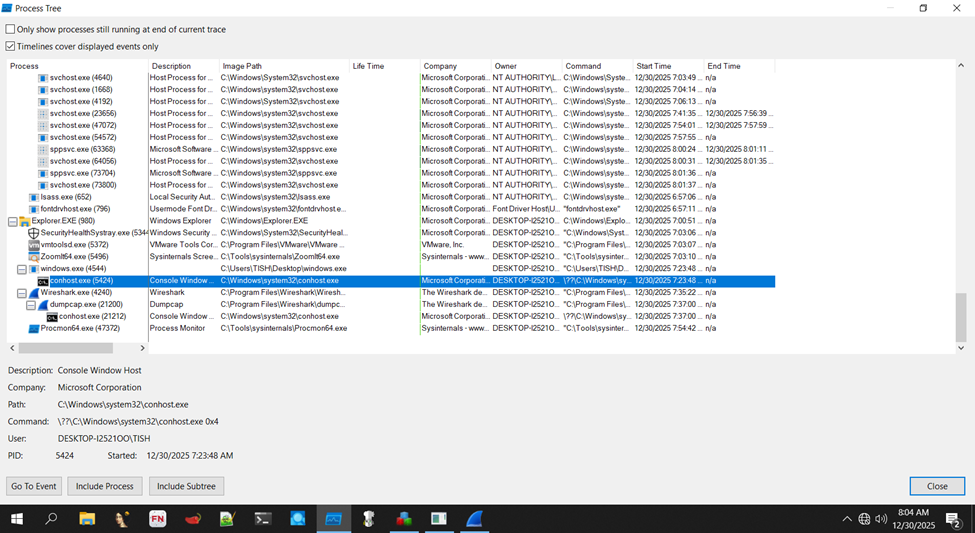
Task: Click the lsass.exe process icon
Action: [34, 197]
